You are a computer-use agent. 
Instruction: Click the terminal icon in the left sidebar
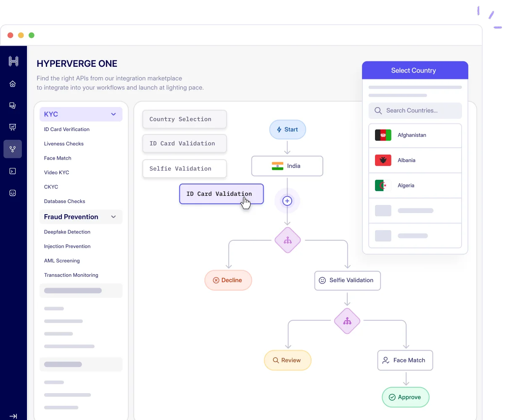[x=13, y=171]
